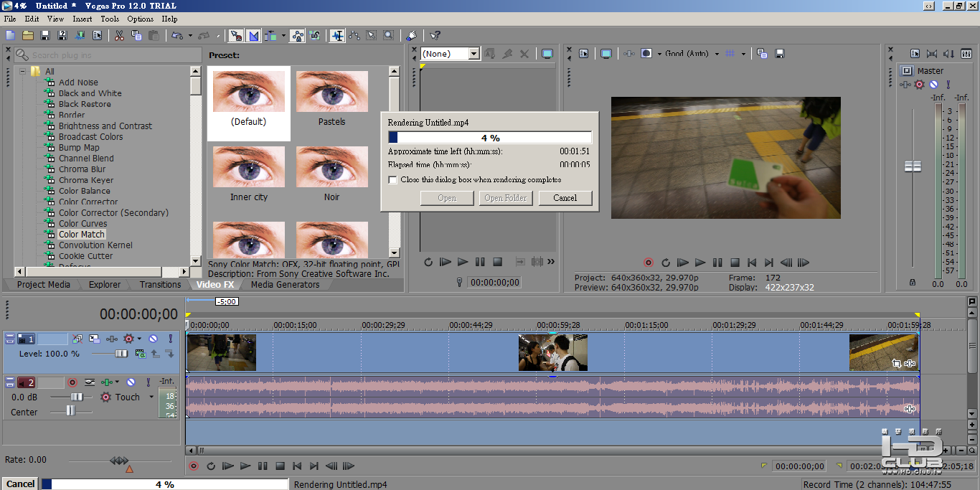The image size is (980, 490).
Task: Click Split Screen View icon in preview
Action: click(x=646, y=54)
